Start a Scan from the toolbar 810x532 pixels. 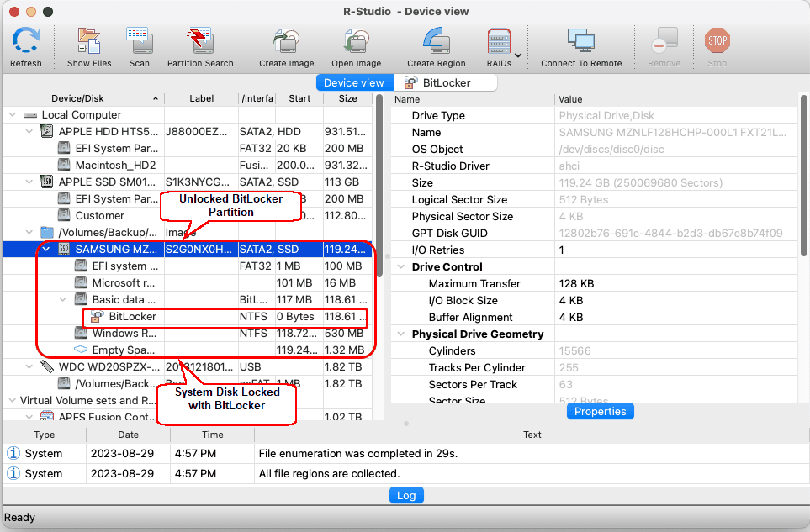(139, 41)
